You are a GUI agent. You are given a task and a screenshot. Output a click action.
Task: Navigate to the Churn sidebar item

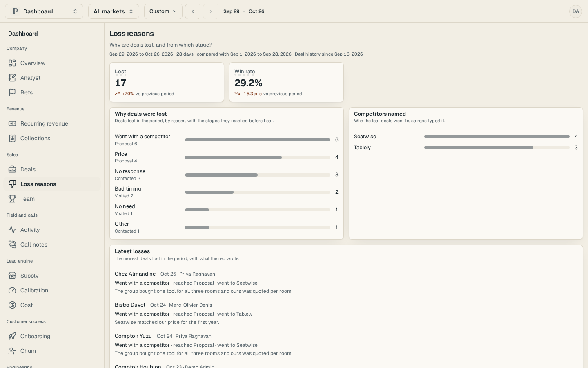pos(52,351)
